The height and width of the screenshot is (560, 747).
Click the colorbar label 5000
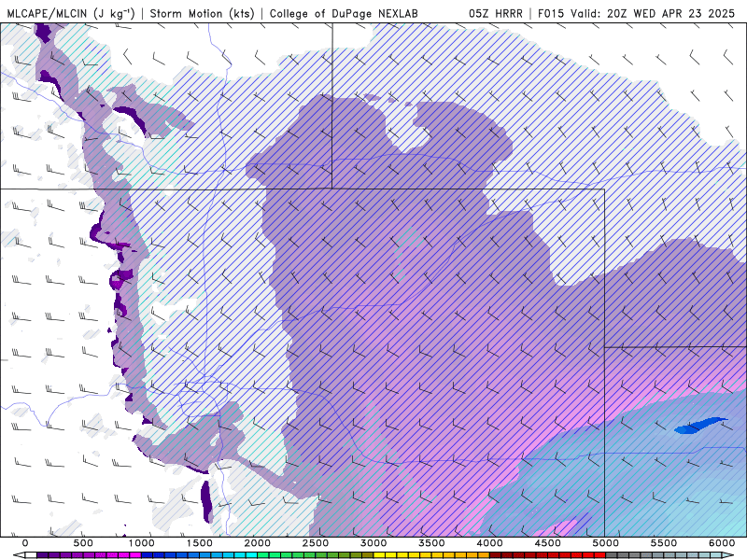[x=606, y=543]
